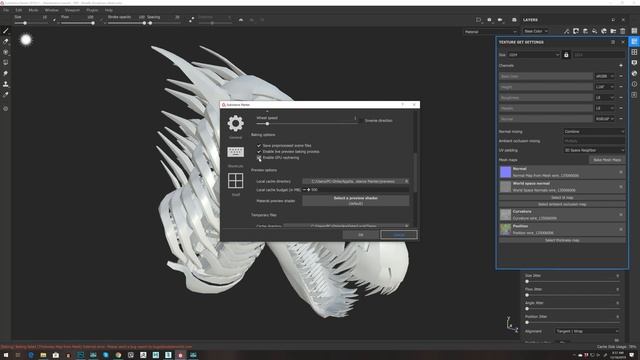Click the Normal mesh map thumbnail

[x=505, y=172]
